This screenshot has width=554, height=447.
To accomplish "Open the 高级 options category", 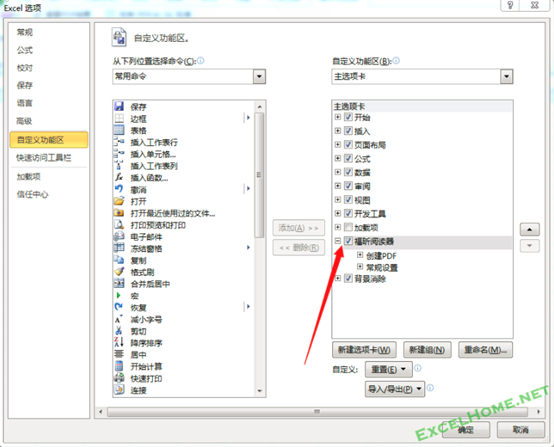I will [x=24, y=121].
